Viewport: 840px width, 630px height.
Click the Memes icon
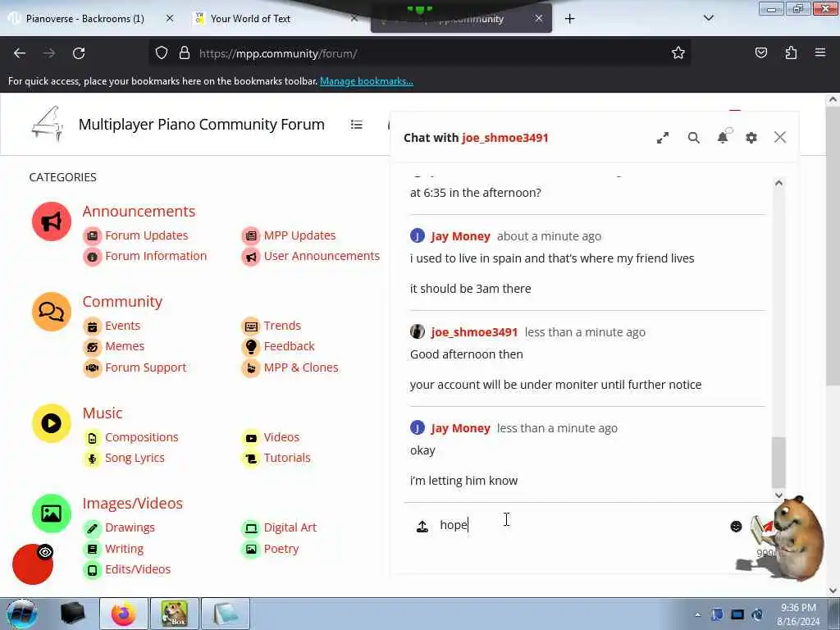tap(92, 347)
